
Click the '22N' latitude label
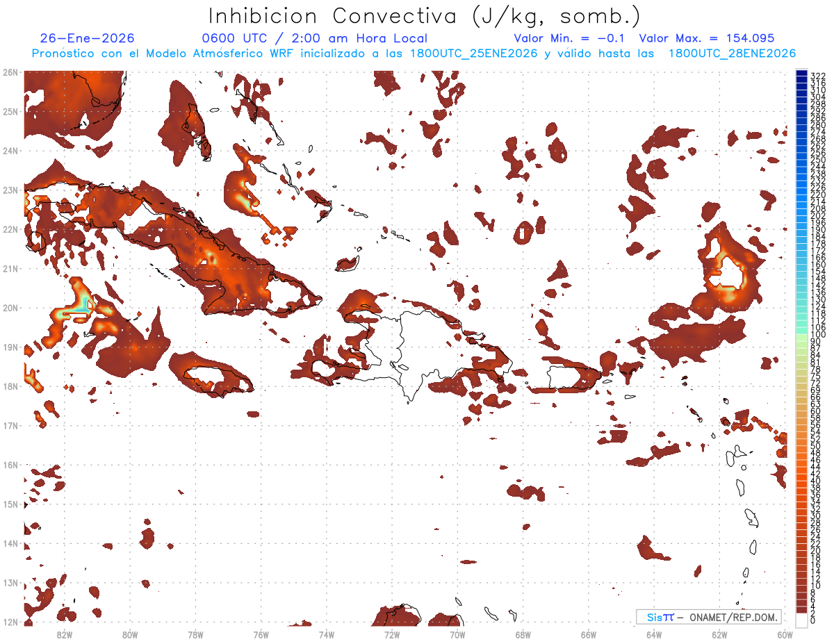click(x=10, y=229)
